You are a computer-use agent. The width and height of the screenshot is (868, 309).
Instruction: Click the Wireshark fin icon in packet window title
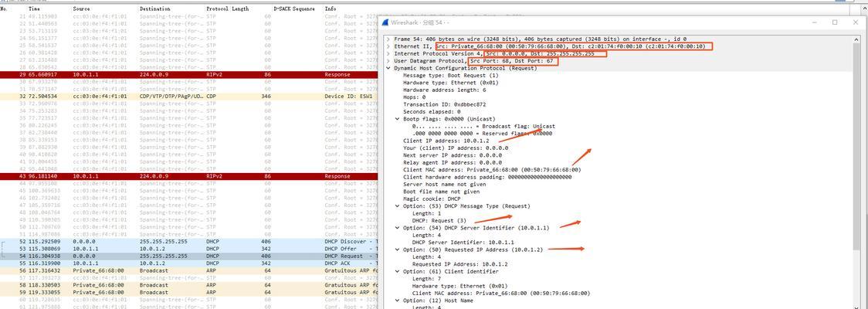[x=386, y=22]
